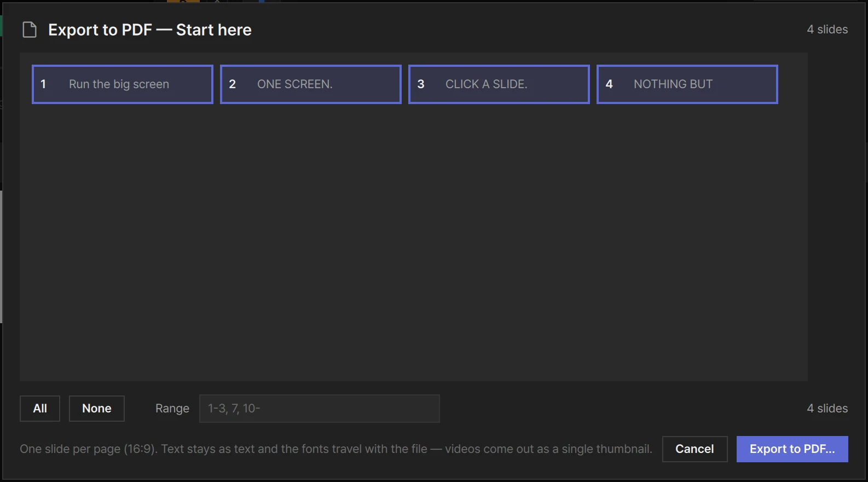This screenshot has height=482, width=868.
Task: Cancel the PDF export dialog
Action: pos(695,449)
